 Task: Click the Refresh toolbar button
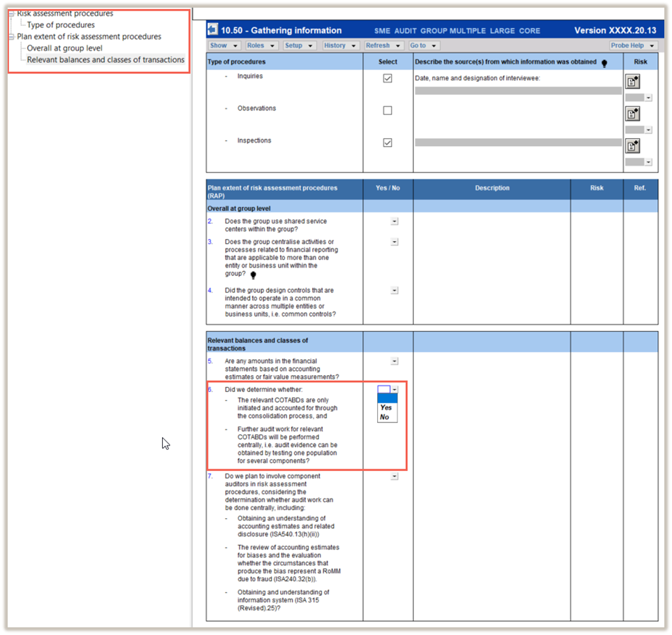tap(383, 45)
